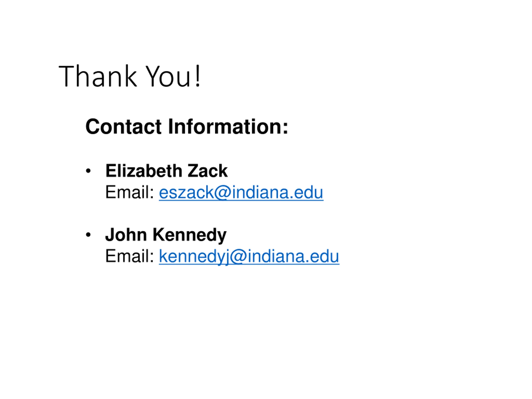The height and width of the screenshot is (399, 532).
Task: Place cursor on the word "Thank" in title
Action: 98,76
